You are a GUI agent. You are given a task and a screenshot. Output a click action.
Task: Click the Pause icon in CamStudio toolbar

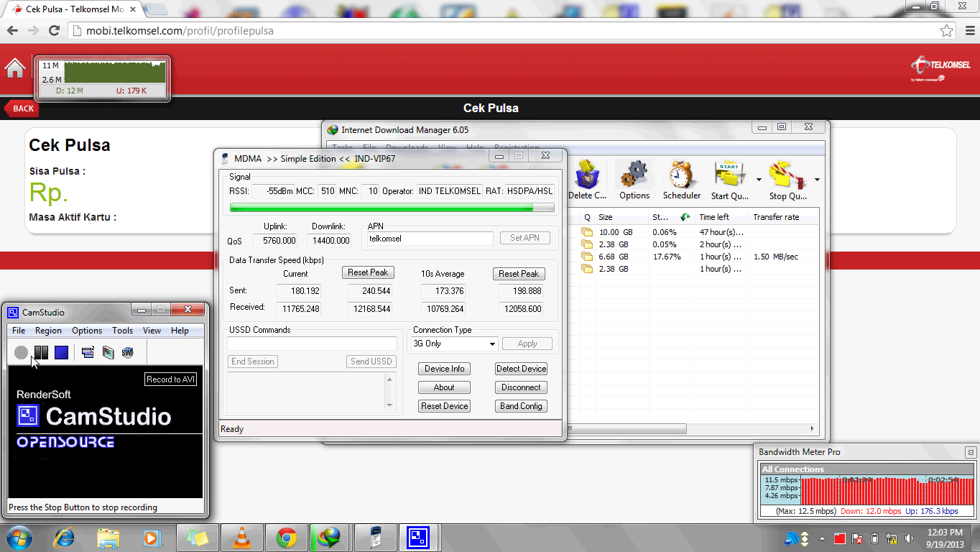(x=41, y=353)
